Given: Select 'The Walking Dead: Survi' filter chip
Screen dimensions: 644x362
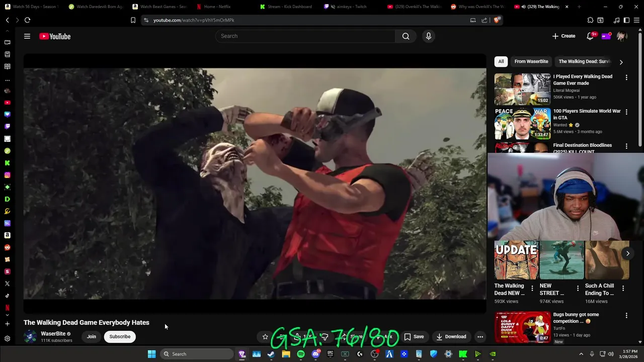Looking at the screenshot, I should coord(584,61).
